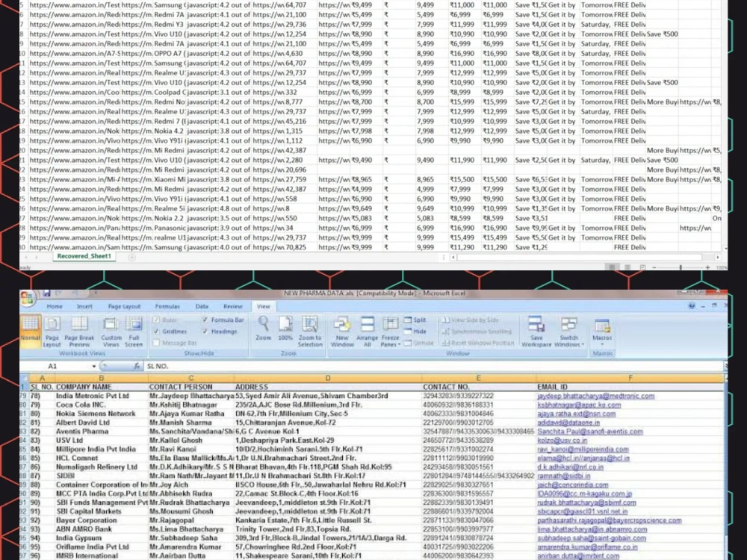Open email link adidavid@dataone.in

[568, 423]
